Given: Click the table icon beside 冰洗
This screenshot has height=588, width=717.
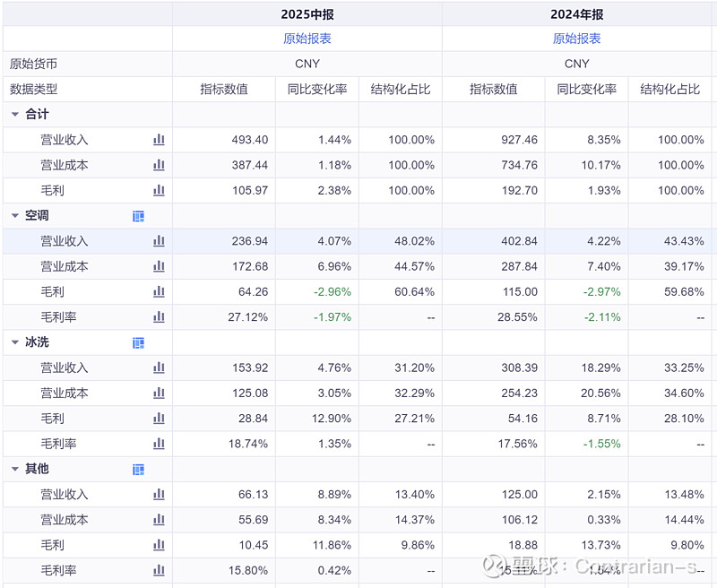Looking at the screenshot, I should 138,343.
